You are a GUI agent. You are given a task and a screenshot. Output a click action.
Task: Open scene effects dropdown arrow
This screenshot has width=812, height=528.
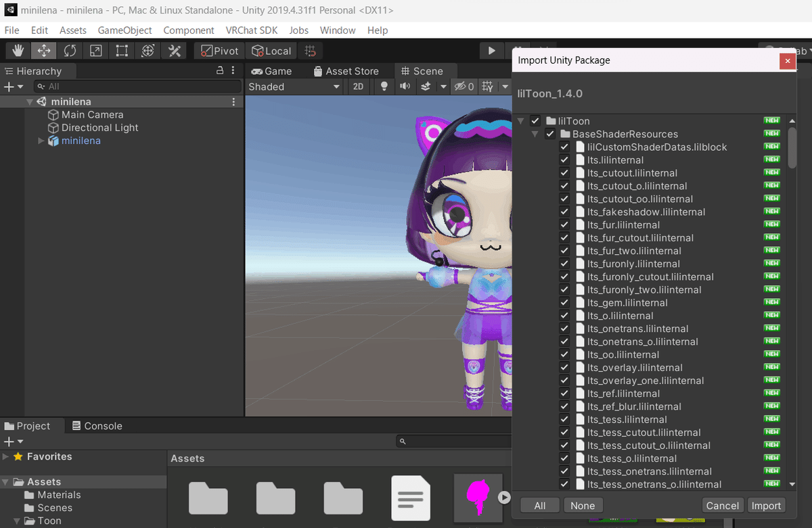[x=443, y=87]
